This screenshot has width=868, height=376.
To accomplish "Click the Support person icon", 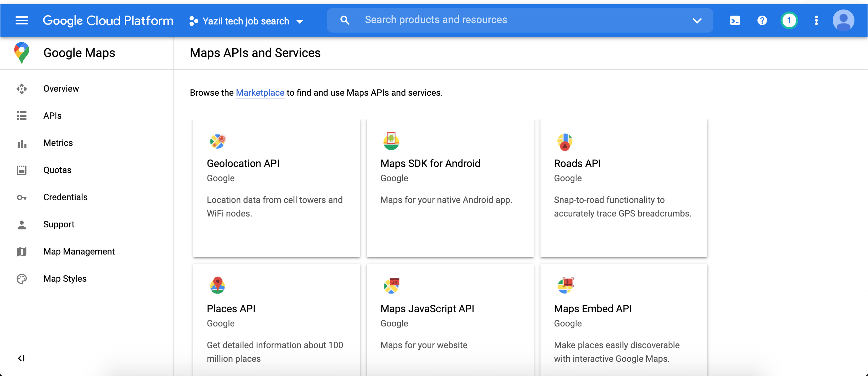I will click(x=22, y=225).
